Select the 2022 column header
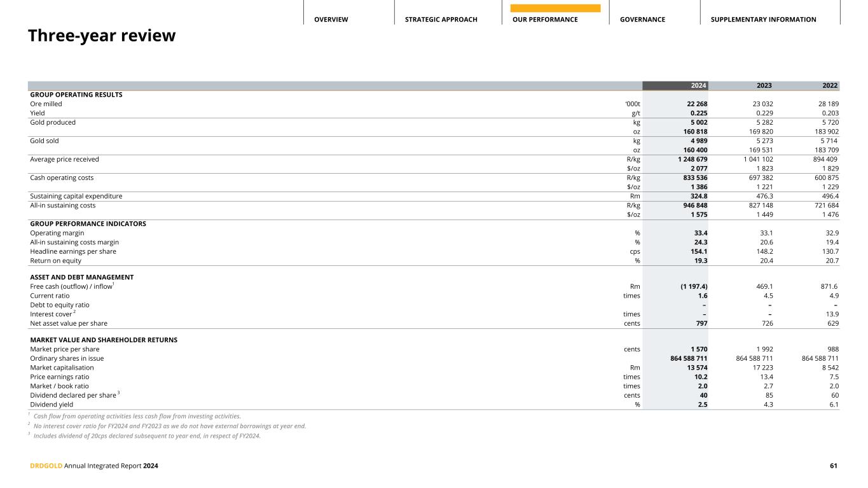Screen dimensions: 868x488 tap(830, 86)
